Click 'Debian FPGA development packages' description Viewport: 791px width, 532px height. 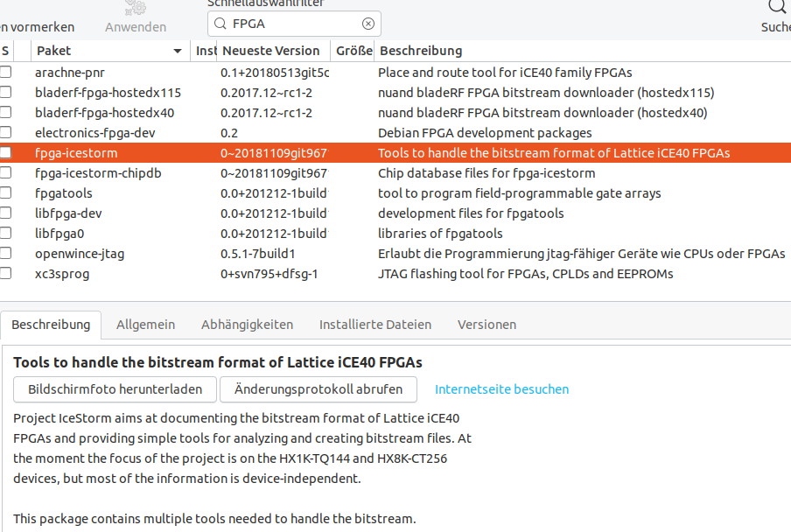485,133
